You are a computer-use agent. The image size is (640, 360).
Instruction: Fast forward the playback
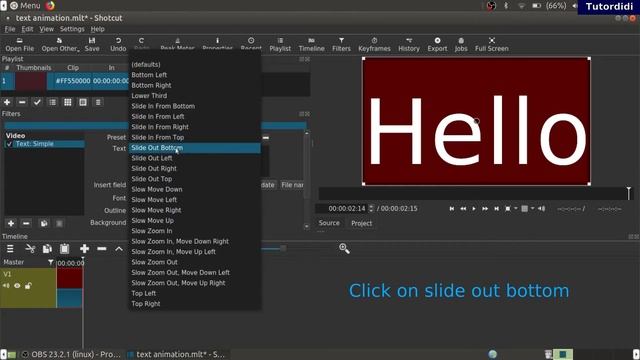(485, 209)
